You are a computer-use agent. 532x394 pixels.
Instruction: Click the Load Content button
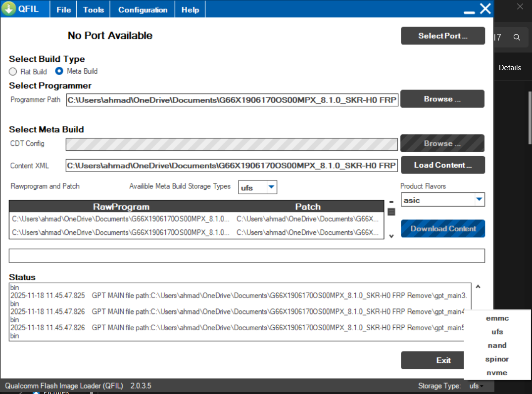point(442,165)
